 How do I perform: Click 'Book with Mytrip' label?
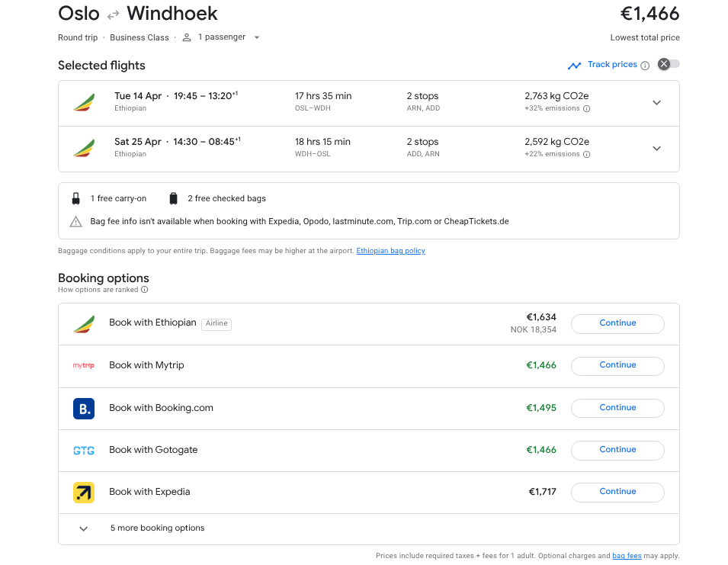click(146, 365)
